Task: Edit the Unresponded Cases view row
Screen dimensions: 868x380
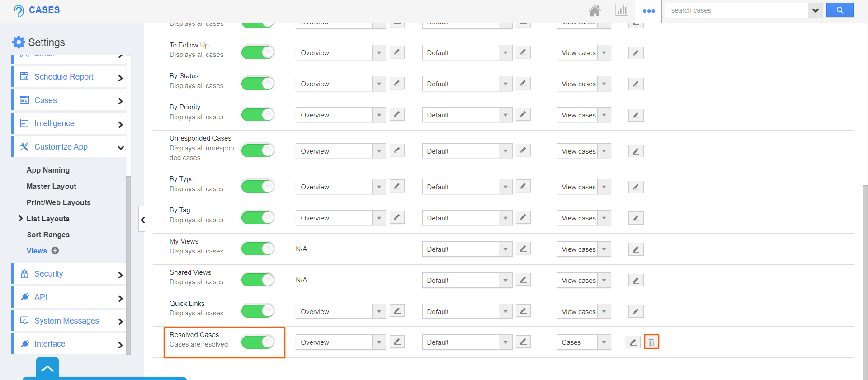Action: click(636, 151)
